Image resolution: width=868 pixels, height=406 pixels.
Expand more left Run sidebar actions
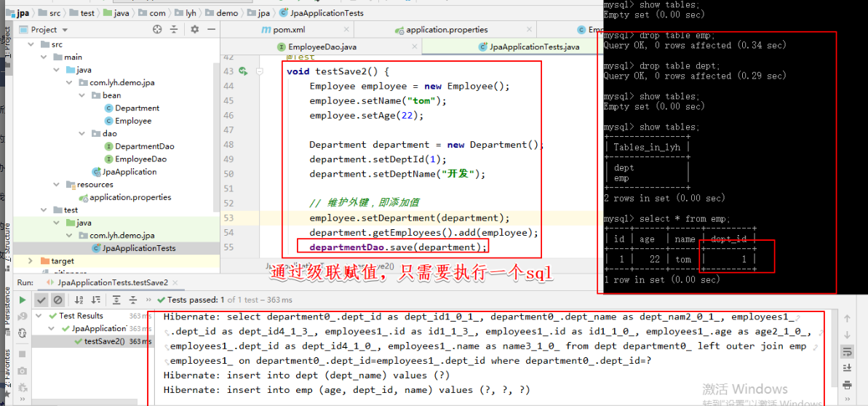point(22,400)
